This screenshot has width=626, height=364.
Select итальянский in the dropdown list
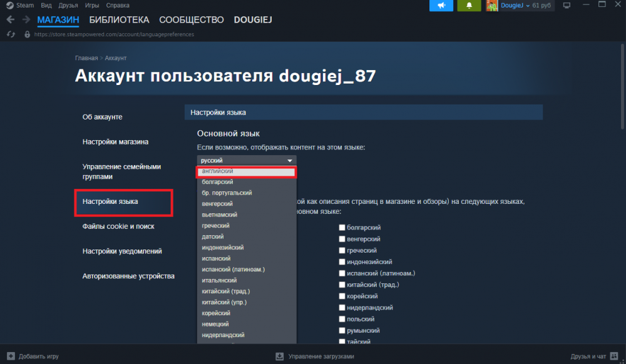(x=247, y=280)
